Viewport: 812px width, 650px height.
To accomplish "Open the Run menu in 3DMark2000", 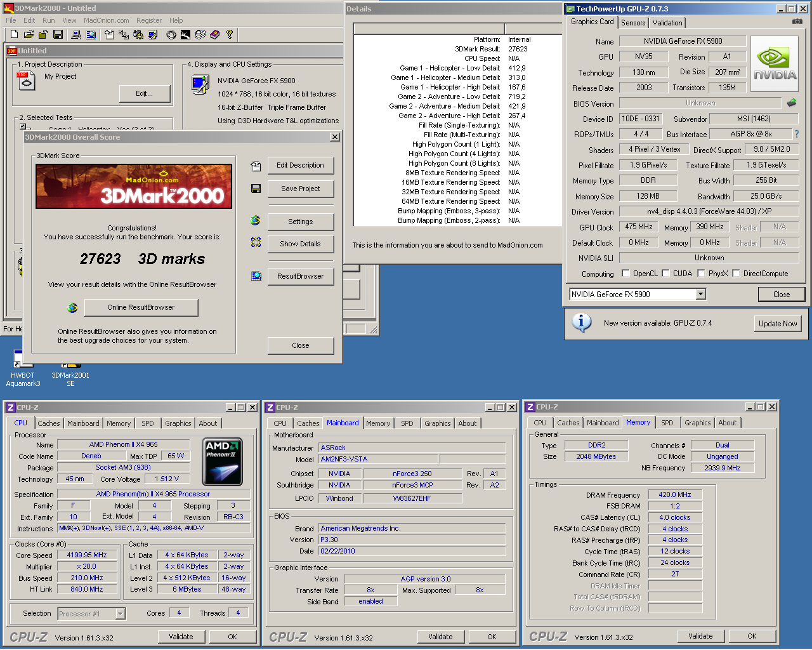I will click(49, 20).
